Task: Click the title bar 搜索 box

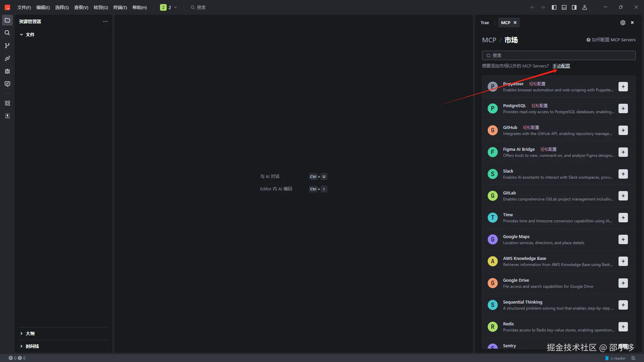Action: [x=198, y=7]
